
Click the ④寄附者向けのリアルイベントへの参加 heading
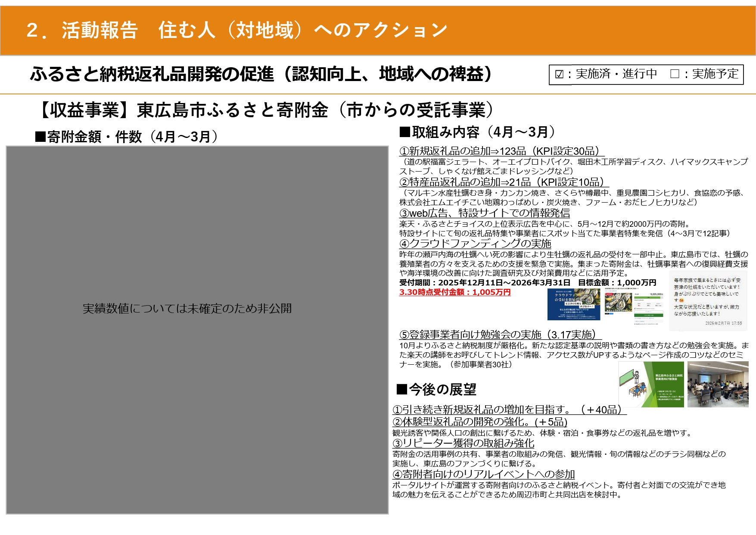click(x=484, y=475)
